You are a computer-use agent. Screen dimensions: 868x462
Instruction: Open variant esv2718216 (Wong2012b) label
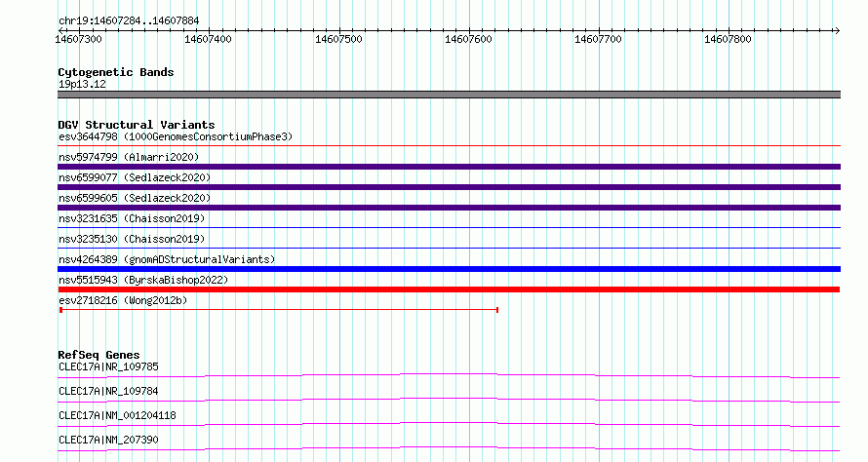pos(123,300)
